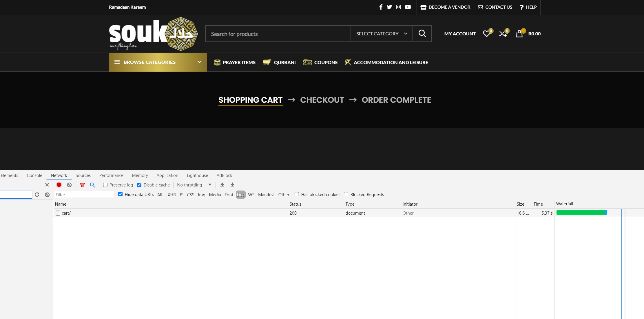Enable the Preserve log checkbox
This screenshot has height=319, width=644.
tap(105, 185)
